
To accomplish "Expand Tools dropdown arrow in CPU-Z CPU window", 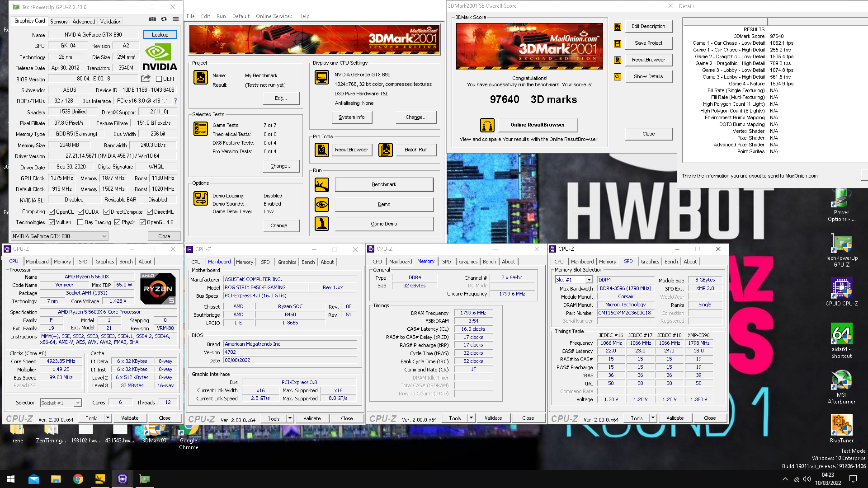I will (x=108, y=418).
